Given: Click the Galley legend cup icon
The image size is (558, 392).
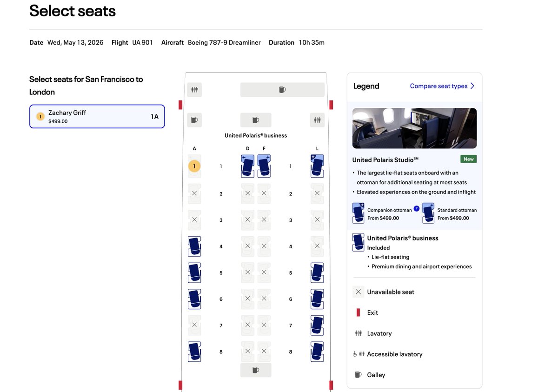Looking at the screenshot, I should pyautogui.click(x=358, y=375).
